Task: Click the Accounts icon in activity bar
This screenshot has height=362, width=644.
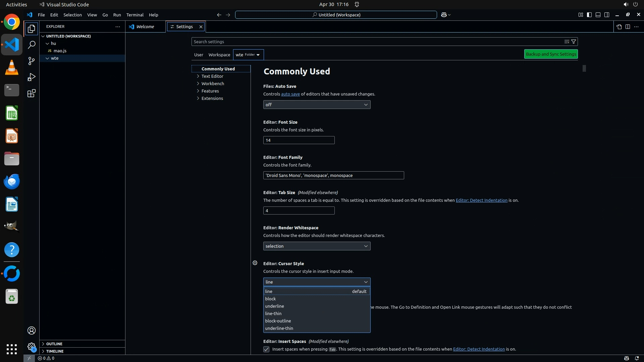Action: pos(32,330)
